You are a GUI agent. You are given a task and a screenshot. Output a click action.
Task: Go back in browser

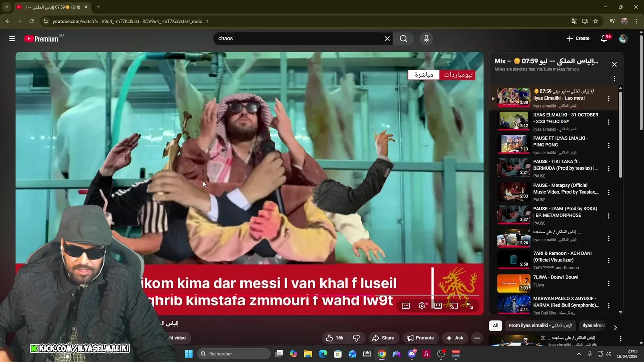pos(7,21)
